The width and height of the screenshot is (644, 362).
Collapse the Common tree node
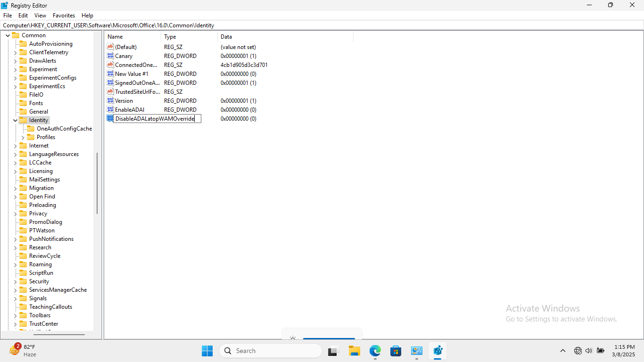click(8, 35)
